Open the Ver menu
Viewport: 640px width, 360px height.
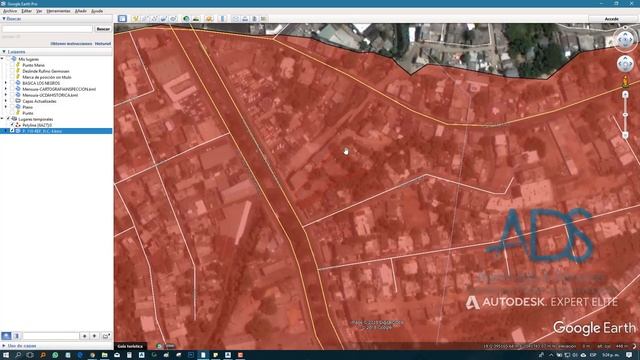coord(39,11)
